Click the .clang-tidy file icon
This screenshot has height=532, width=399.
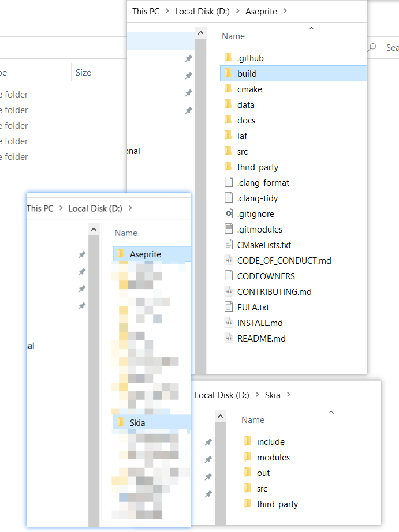(229, 198)
